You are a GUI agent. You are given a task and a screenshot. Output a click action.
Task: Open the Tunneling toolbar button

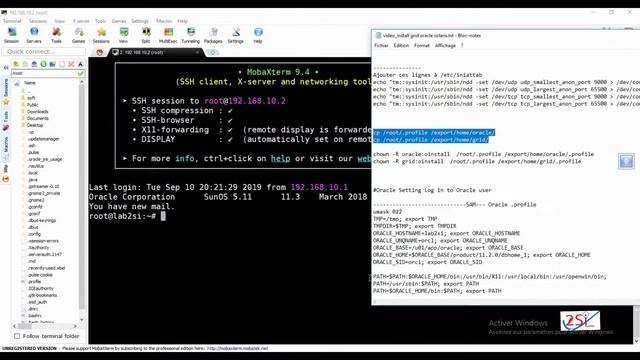point(190,36)
